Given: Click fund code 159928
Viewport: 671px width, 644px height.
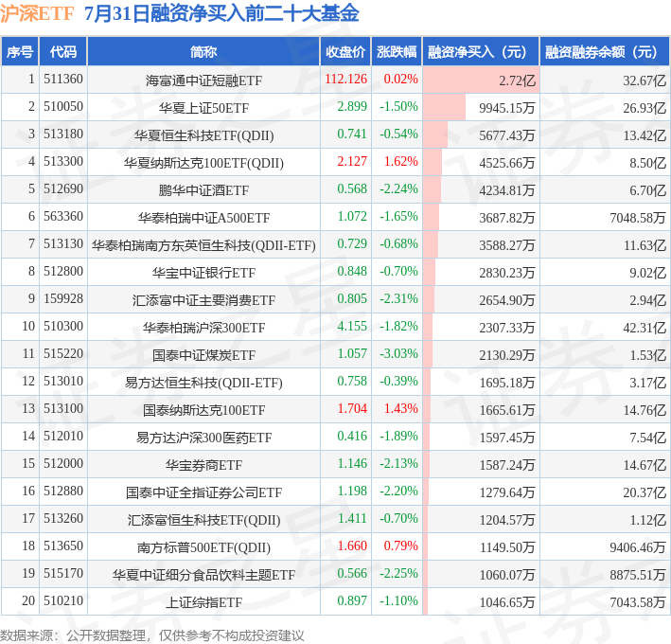Looking at the screenshot, I should tap(62, 298).
